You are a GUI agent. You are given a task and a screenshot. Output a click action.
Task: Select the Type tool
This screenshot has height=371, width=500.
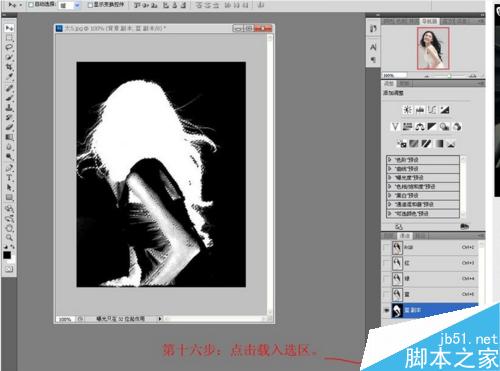tap(9, 177)
